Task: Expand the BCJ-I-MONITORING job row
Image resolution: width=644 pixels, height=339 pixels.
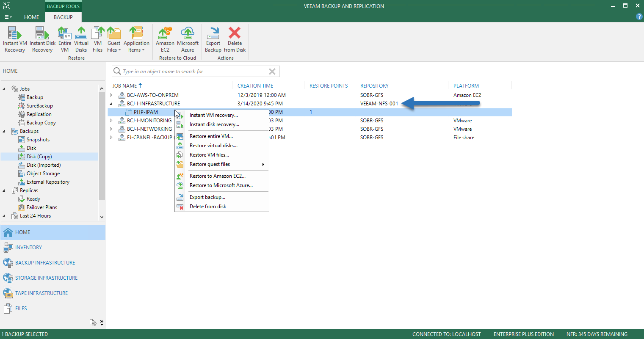Action: [x=111, y=121]
